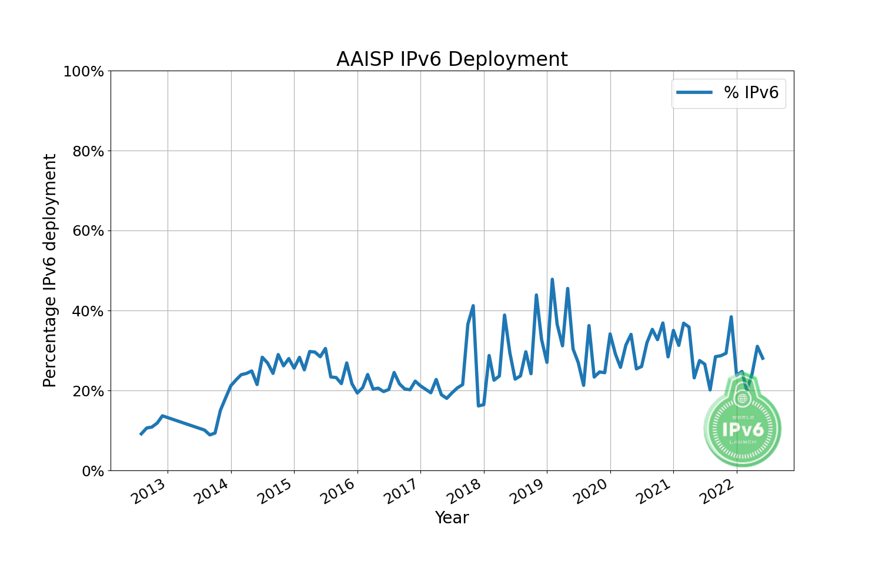882x588 pixels.
Task: Click the 80% y-axis tick label
Action: point(88,152)
